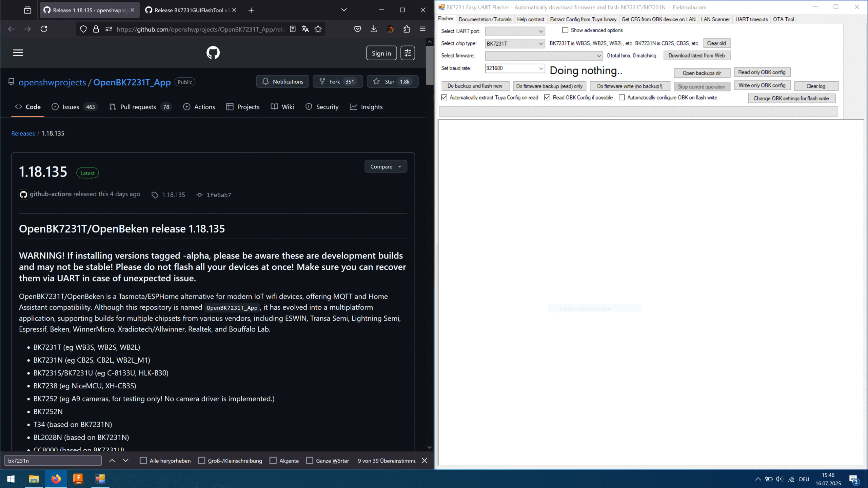Focus the find bar text field
868x488 pixels.
point(53,461)
